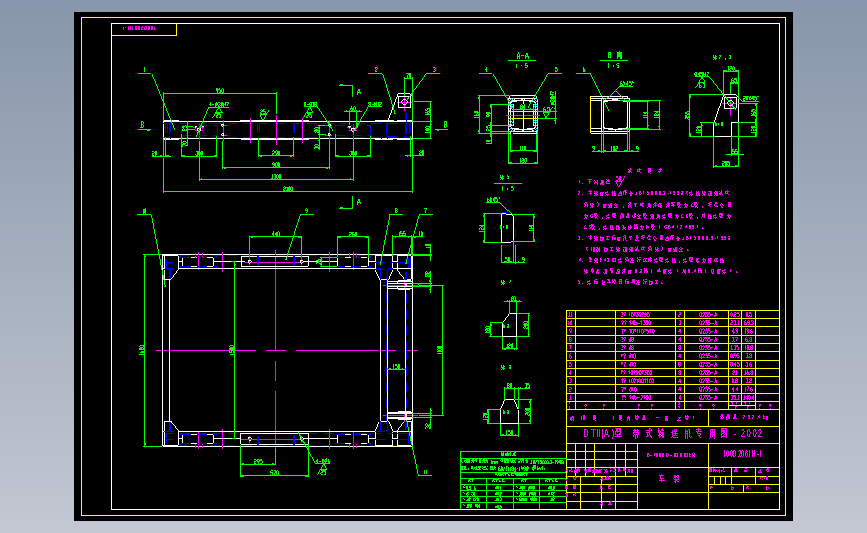Image resolution: width=867 pixels, height=533 pixels.
Task: Click balloon number 3 above side view
Action: (x=435, y=70)
